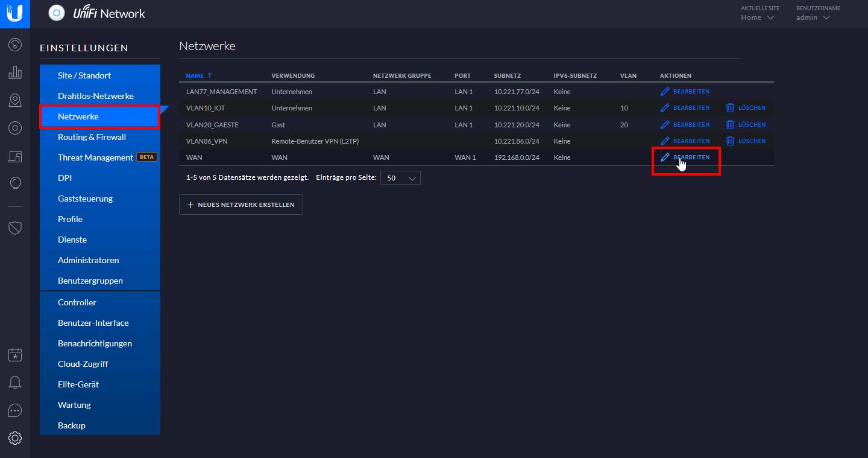Click subnet 192.168.0.0/24 cell

517,157
